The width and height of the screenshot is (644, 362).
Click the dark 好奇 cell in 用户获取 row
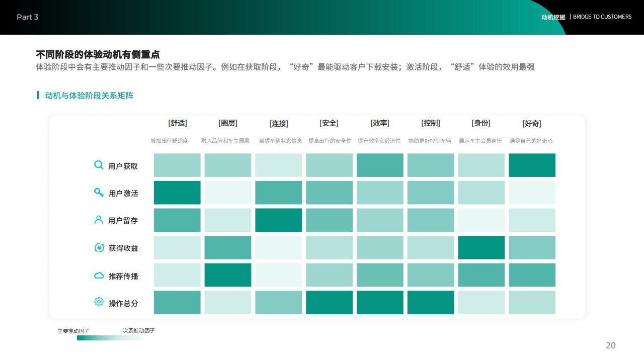click(x=532, y=165)
